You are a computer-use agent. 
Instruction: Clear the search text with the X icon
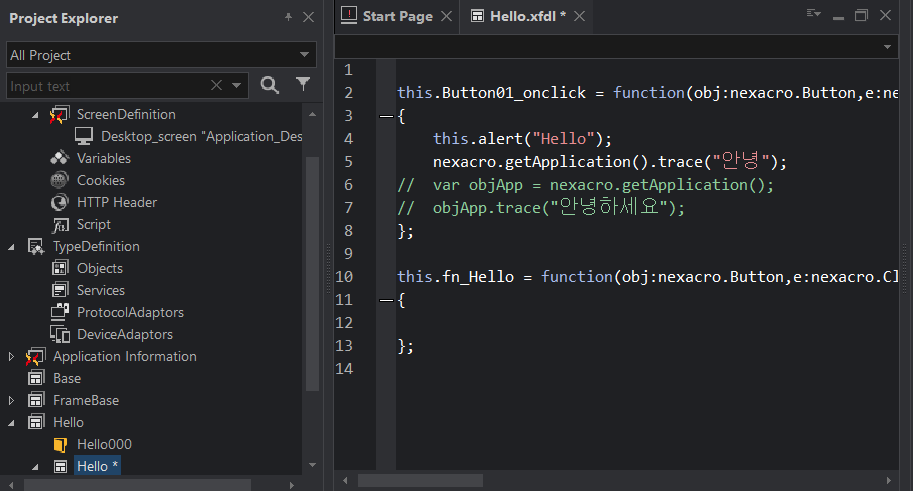tap(216, 86)
